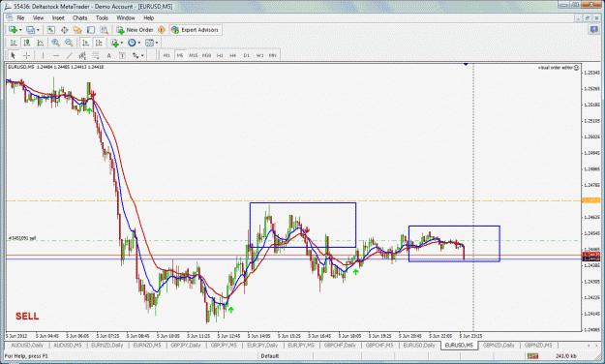Open the Insert menu
The width and height of the screenshot is (605, 364).
click(58, 17)
